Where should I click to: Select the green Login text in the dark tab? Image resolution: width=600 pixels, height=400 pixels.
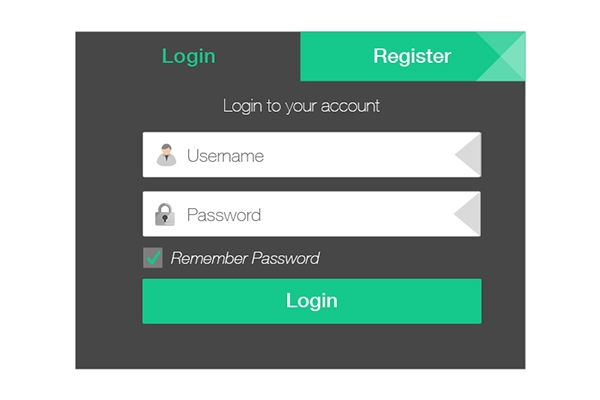click(189, 57)
